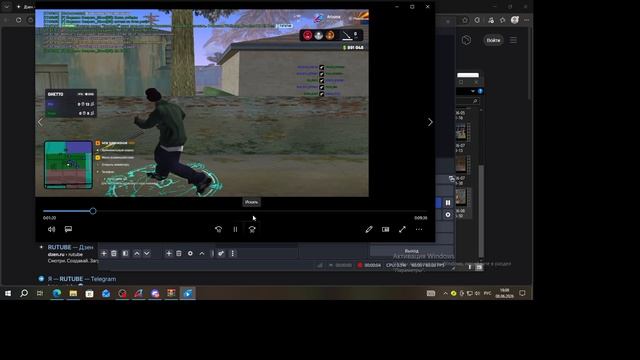Click the taskbar clock and date
The height and width of the screenshot is (360, 640).
point(504,293)
